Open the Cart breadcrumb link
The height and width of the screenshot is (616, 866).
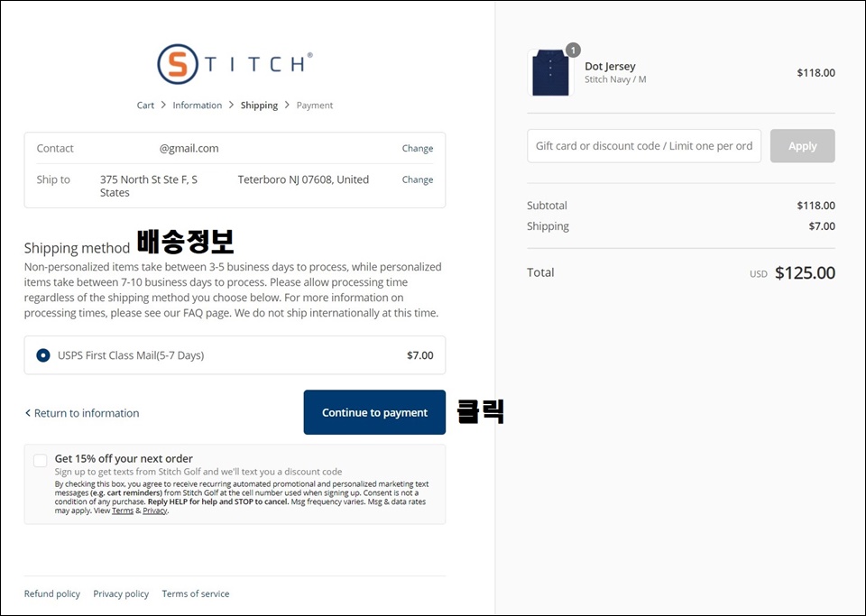pos(145,106)
